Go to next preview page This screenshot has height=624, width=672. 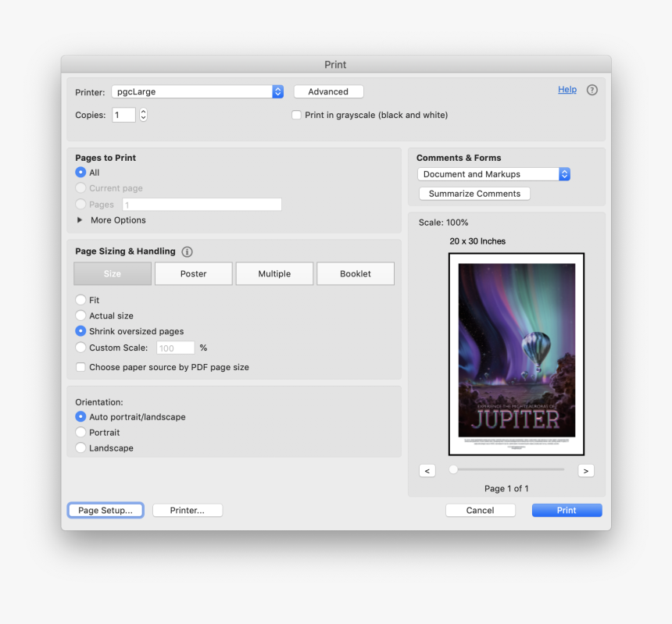(x=586, y=471)
